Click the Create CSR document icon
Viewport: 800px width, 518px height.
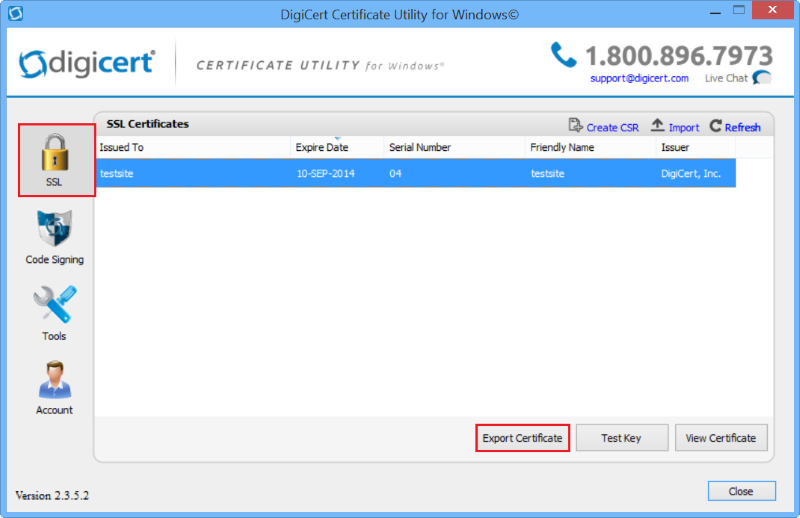[576, 126]
